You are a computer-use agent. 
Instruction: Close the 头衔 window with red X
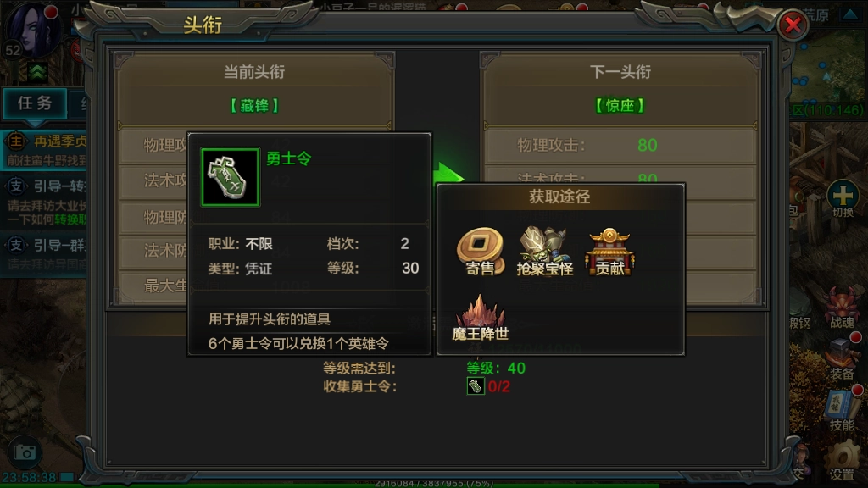click(793, 25)
